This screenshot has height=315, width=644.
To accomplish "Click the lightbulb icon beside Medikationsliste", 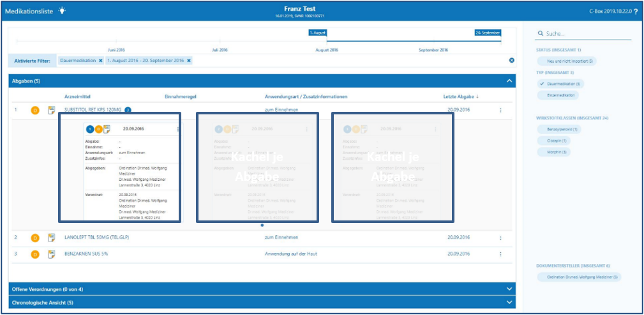I will click(62, 11).
